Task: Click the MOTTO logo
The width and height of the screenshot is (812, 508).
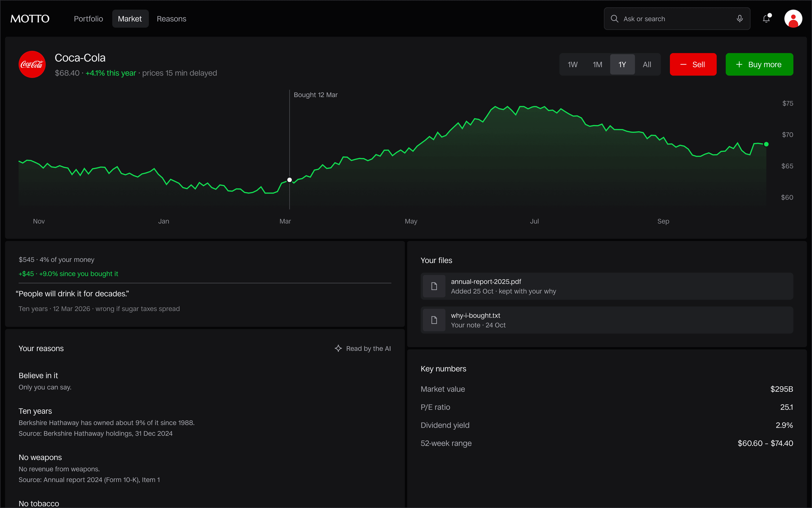Action: point(30,19)
